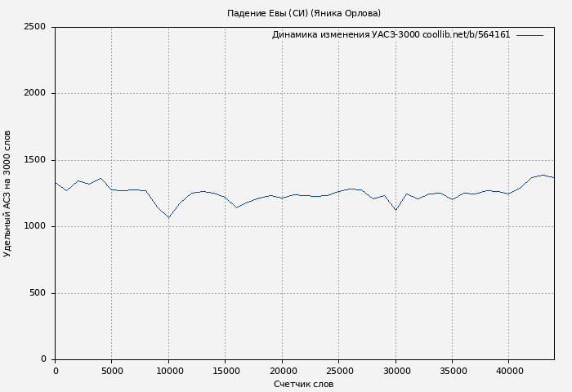
Task: Click the 25000 tick on x-axis
Action: (339, 371)
